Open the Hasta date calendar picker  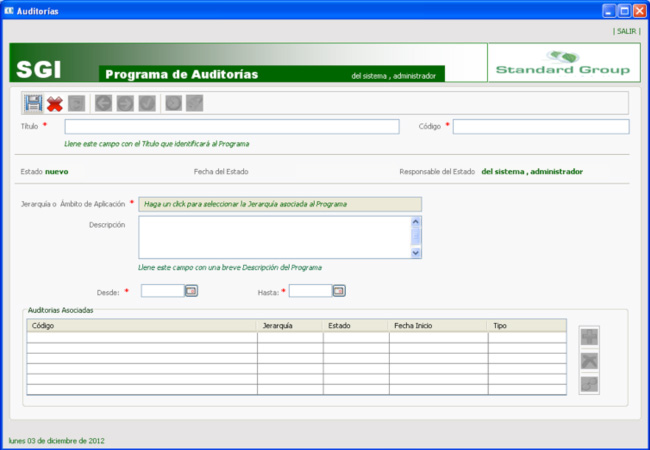(x=339, y=291)
